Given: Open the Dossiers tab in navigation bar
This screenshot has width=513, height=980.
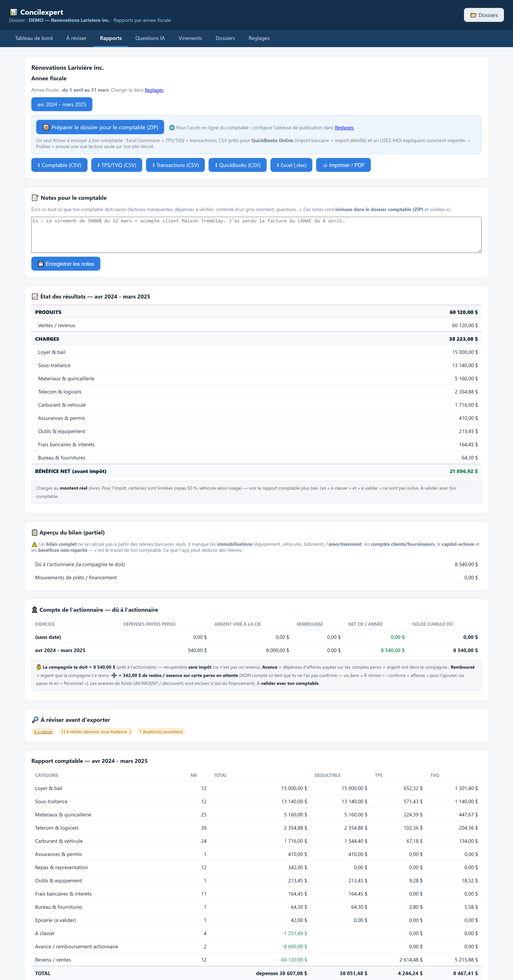Looking at the screenshot, I should click(225, 38).
